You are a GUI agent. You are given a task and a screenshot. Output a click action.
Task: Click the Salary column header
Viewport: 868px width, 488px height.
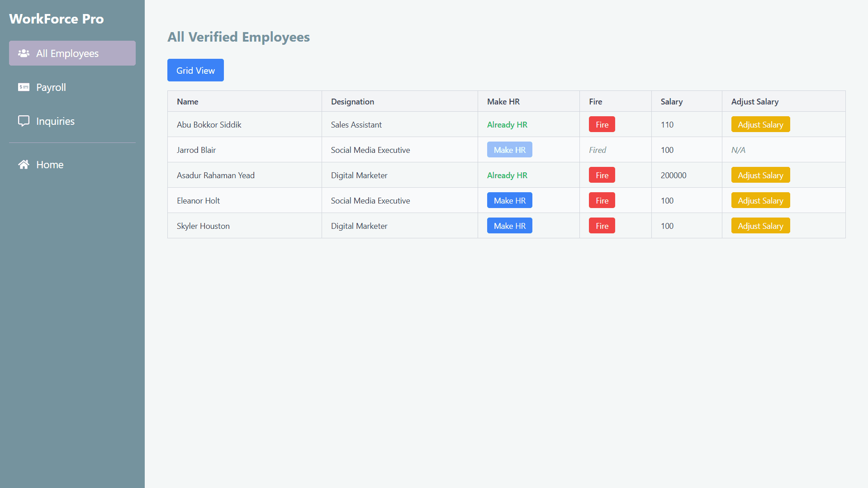click(671, 101)
